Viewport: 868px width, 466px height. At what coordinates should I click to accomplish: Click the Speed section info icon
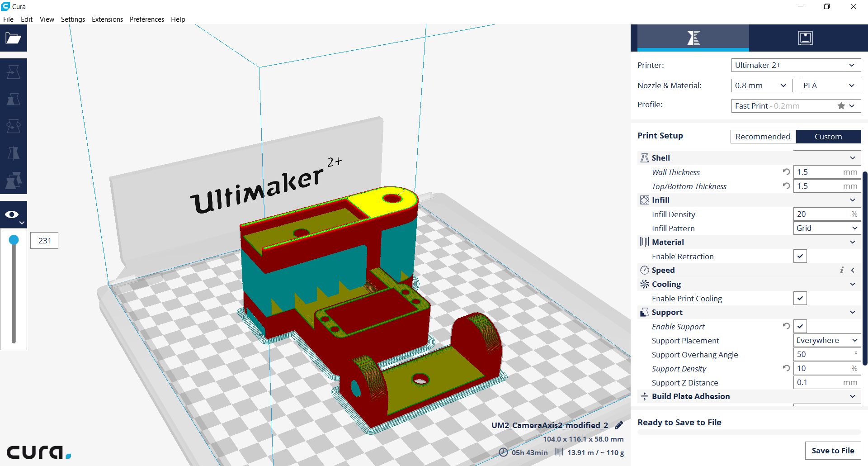click(x=842, y=270)
